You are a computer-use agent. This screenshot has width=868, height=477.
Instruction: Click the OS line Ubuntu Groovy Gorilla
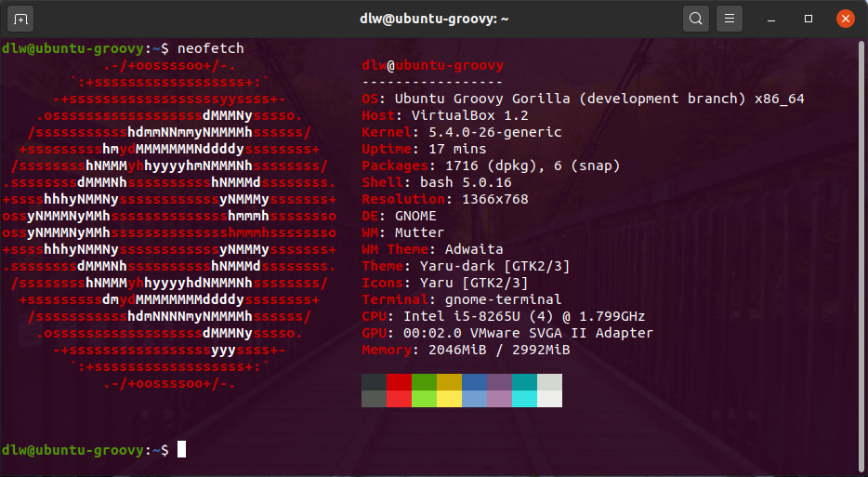click(x=583, y=99)
